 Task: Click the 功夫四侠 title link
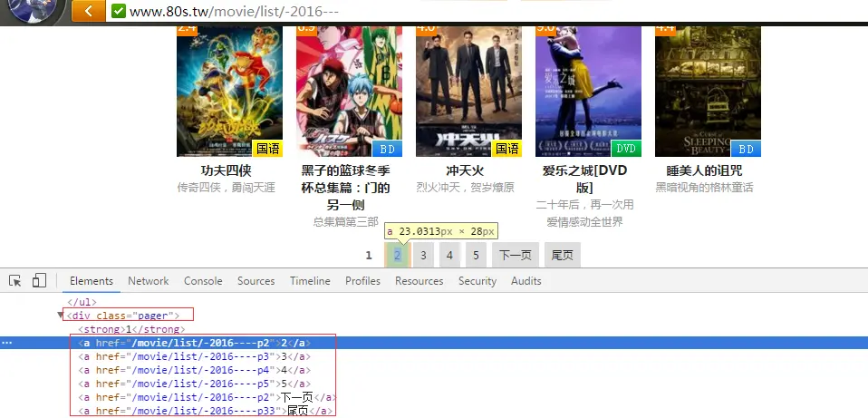226,170
